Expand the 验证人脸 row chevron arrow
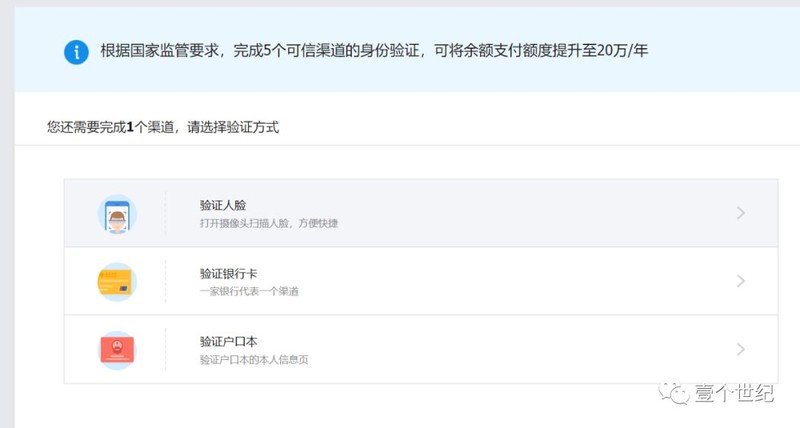The image size is (800, 428). pyautogui.click(x=741, y=213)
